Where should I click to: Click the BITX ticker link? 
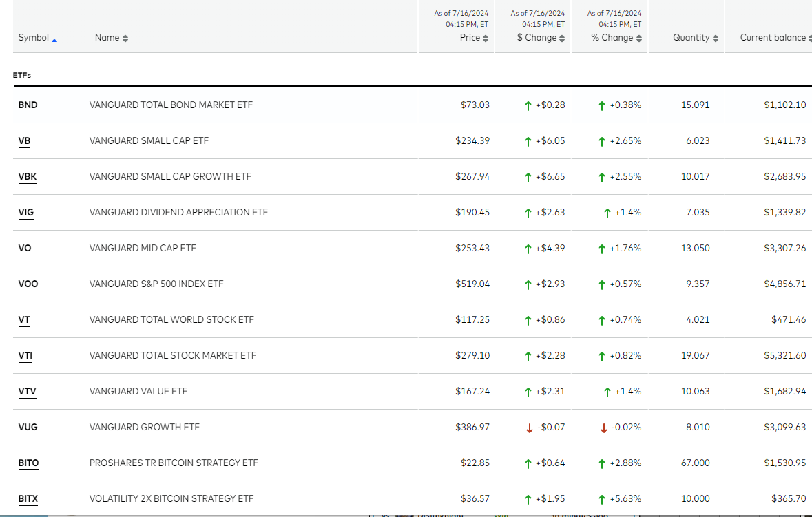(28, 498)
